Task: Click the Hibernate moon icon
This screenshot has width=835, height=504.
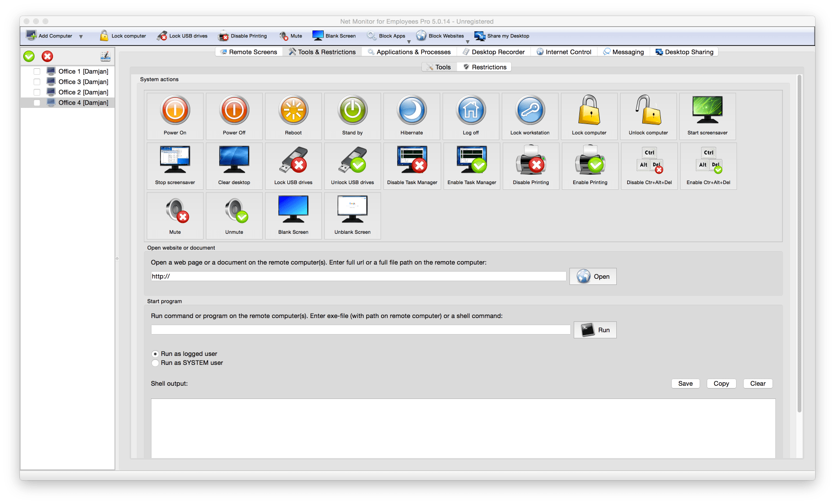Action: 411,110
